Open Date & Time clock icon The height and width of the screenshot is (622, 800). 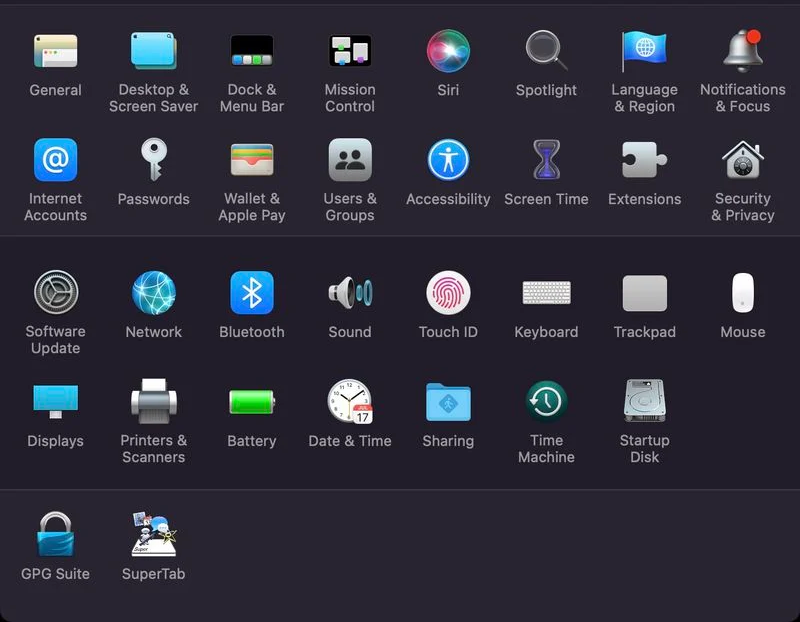click(350, 401)
